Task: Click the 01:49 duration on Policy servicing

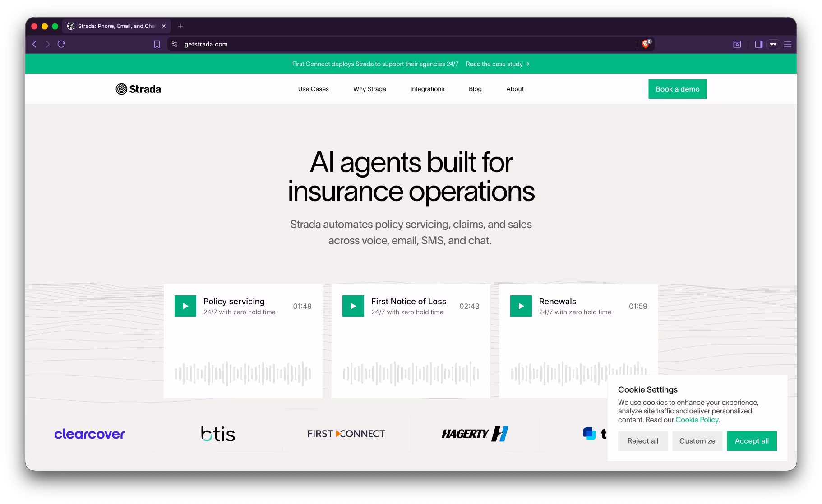Action: [302, 306]
